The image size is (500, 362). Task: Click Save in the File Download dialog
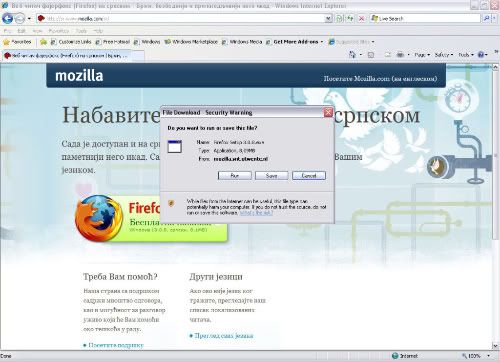tap(272, 176)
